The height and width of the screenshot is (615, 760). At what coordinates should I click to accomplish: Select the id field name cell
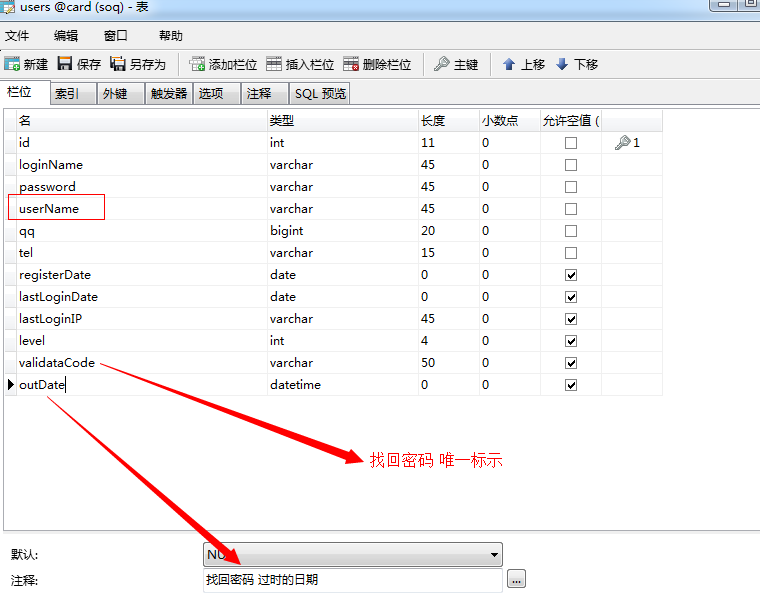[142, 142]
